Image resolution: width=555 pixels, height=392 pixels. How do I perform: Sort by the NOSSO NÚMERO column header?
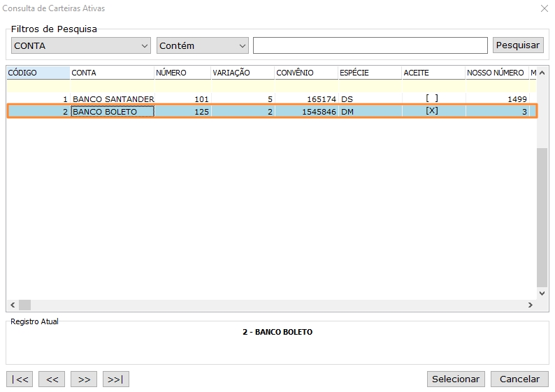pos(496,73)
